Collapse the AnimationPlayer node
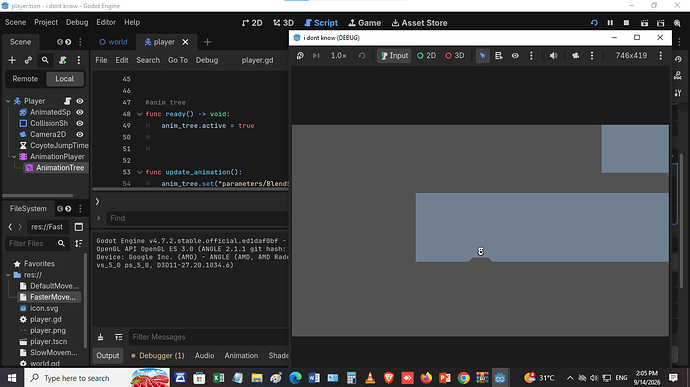 point(14,156)
